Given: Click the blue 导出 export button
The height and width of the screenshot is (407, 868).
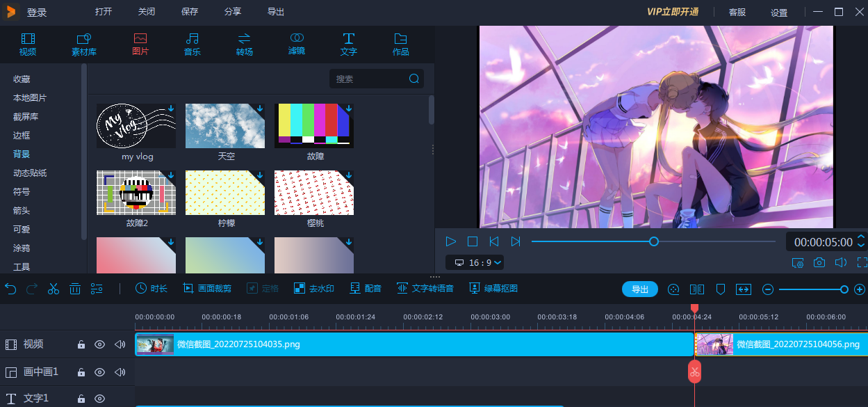Looking at the screenshot, I should coord(640,289).
